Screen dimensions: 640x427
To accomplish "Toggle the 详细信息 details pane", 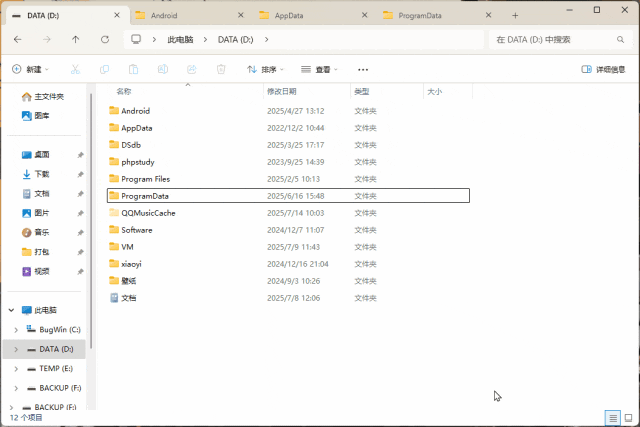I will (x=603, y=69).
